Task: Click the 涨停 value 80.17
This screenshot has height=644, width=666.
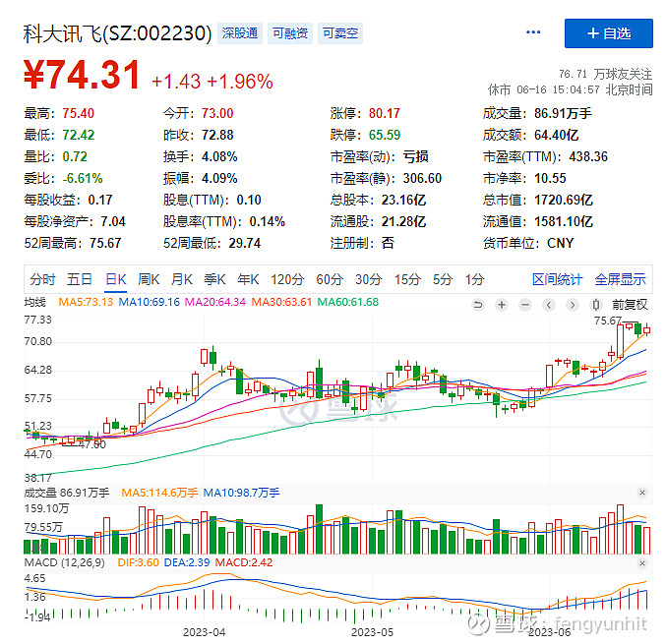Action: pos(385,113)
